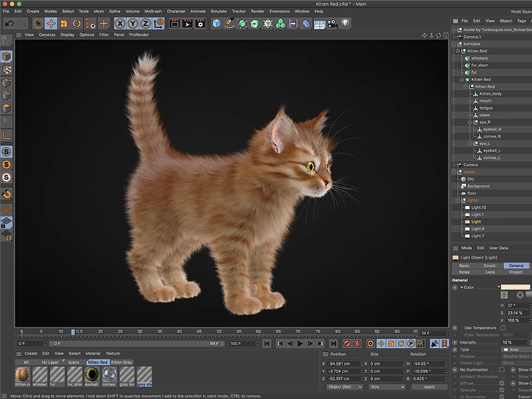Open the Object (Rel) coordinate dropdown

[344, 387]
